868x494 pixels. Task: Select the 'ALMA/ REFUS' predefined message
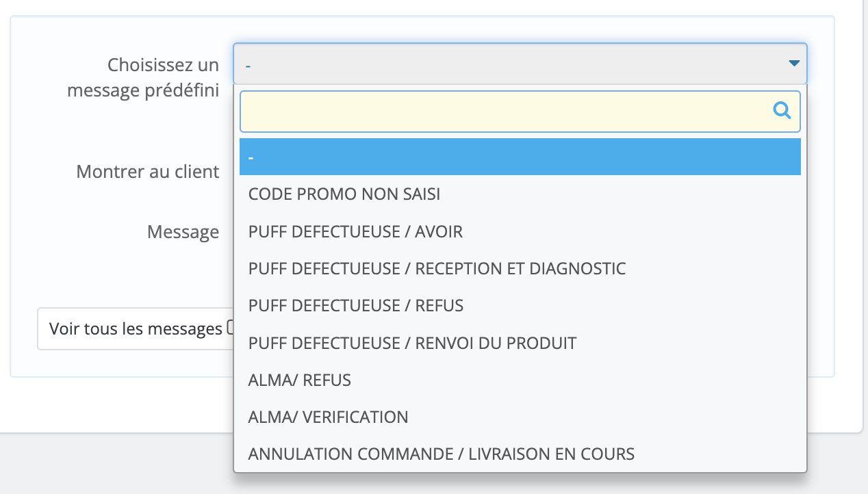pos(299,380)
